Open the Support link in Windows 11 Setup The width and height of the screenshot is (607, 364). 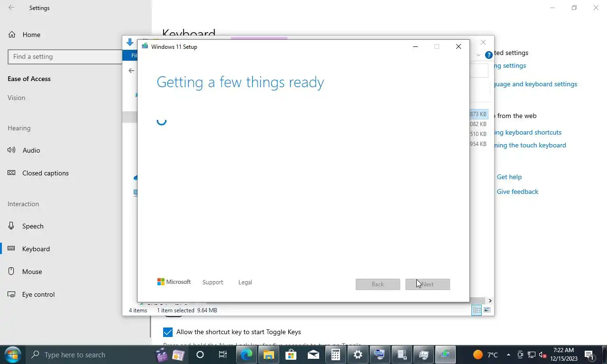tap(212, 282)
